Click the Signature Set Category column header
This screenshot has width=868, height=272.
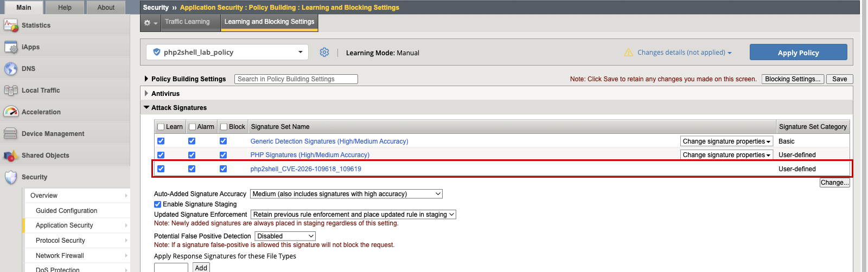tap(813, 127)
